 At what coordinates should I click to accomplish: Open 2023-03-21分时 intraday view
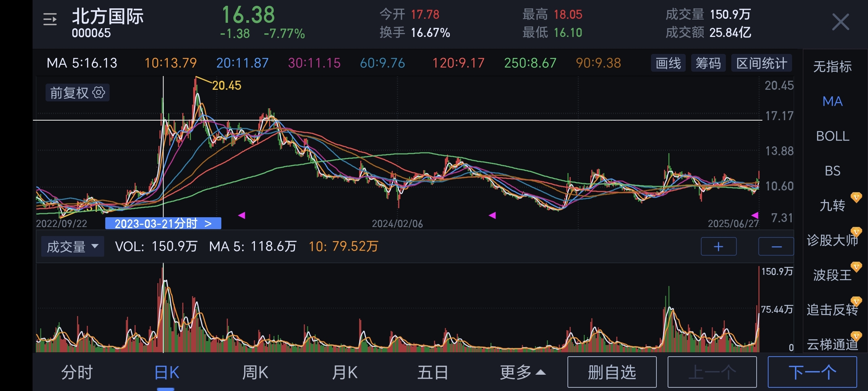(x=163, y=223)
